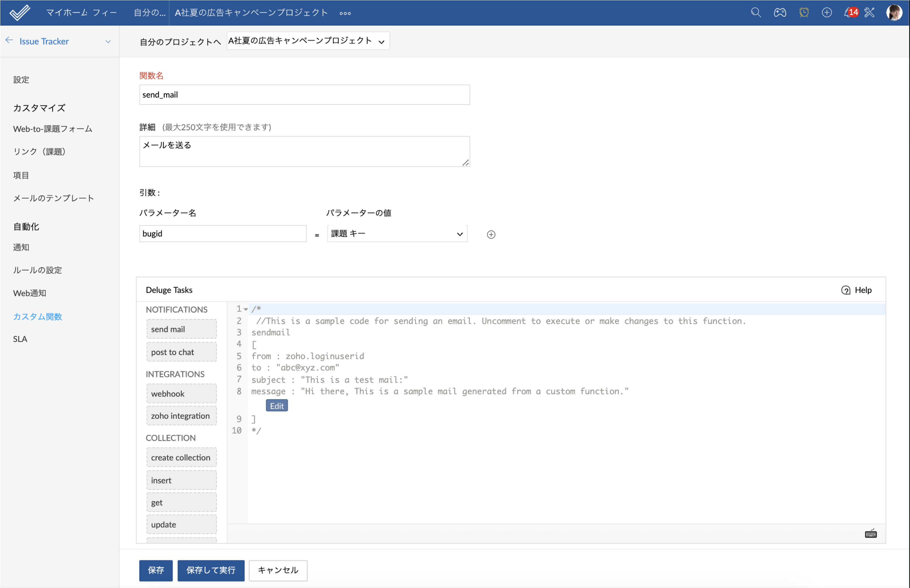Click the three-dots more icon in header
The height and width of the screenshot is (588, 910).
tap(345, 13)
